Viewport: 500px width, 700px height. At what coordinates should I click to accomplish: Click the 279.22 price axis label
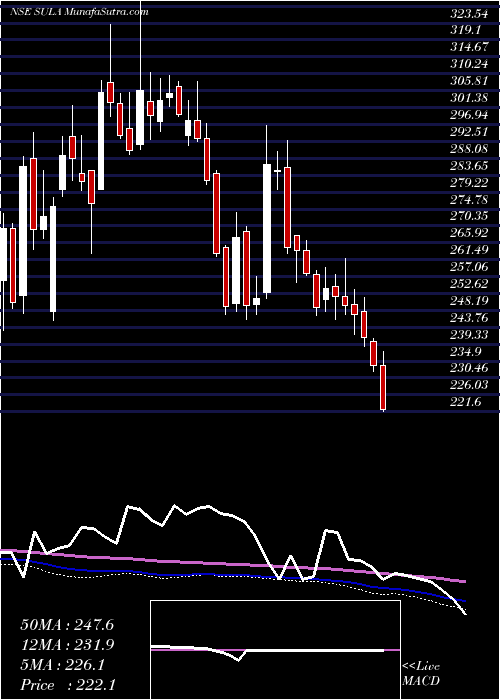[468, 183]
